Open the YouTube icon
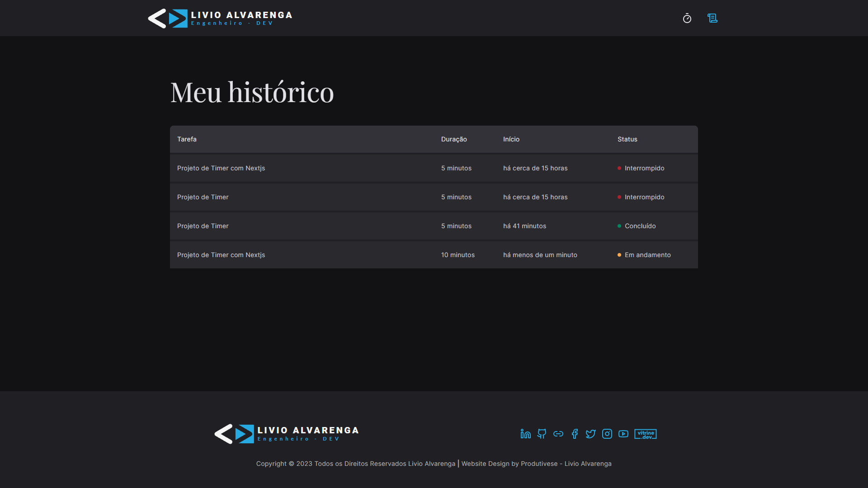 click(623, 434)
